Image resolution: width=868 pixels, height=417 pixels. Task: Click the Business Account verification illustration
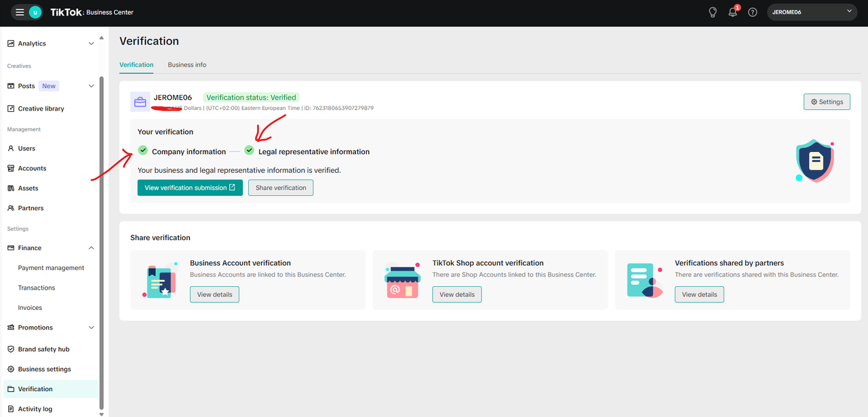[160, 280]
